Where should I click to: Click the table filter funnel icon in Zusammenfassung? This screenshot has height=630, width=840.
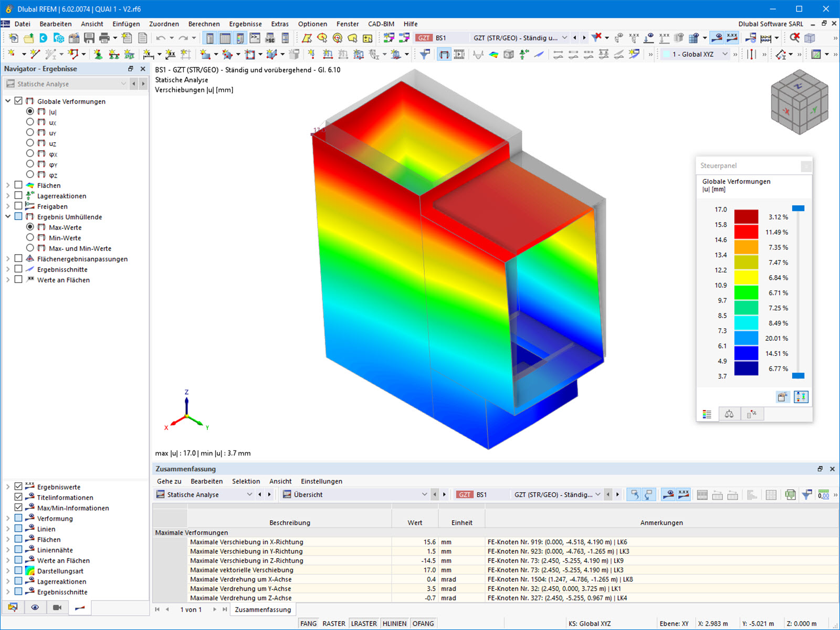pyautogui.click(x=807, y=495)
